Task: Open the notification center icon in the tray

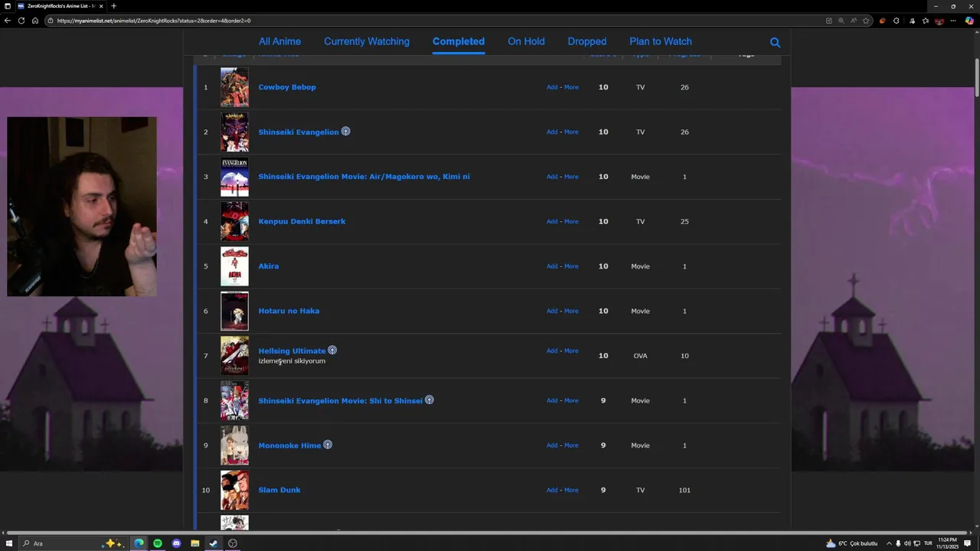Action: (968, 543)
